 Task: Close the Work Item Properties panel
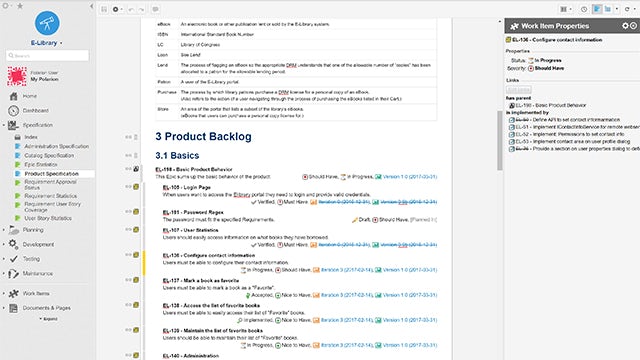coord(633,26)
